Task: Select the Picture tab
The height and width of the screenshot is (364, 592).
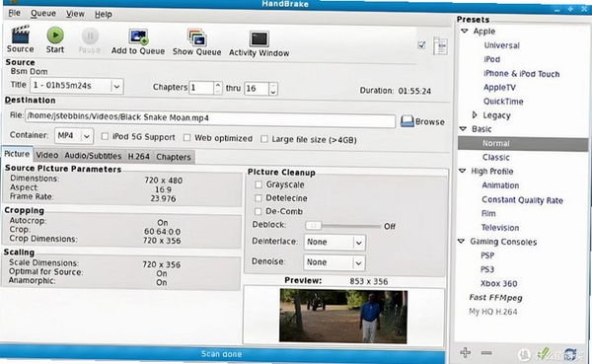Action: 17,154
